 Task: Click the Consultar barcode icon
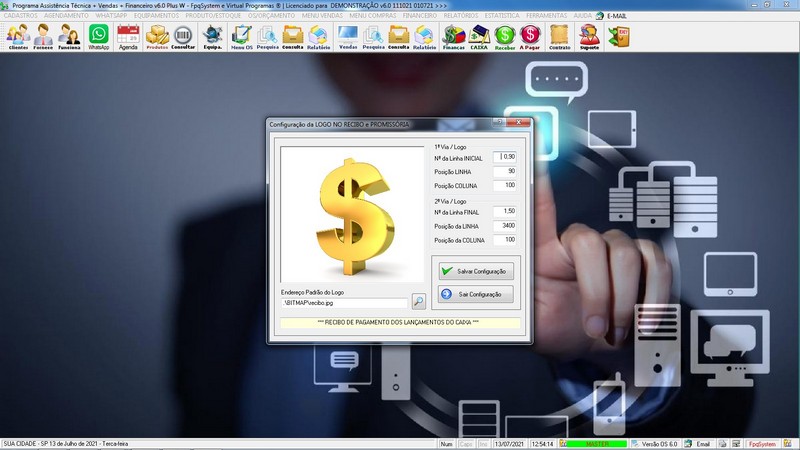[x=183, y=37]
